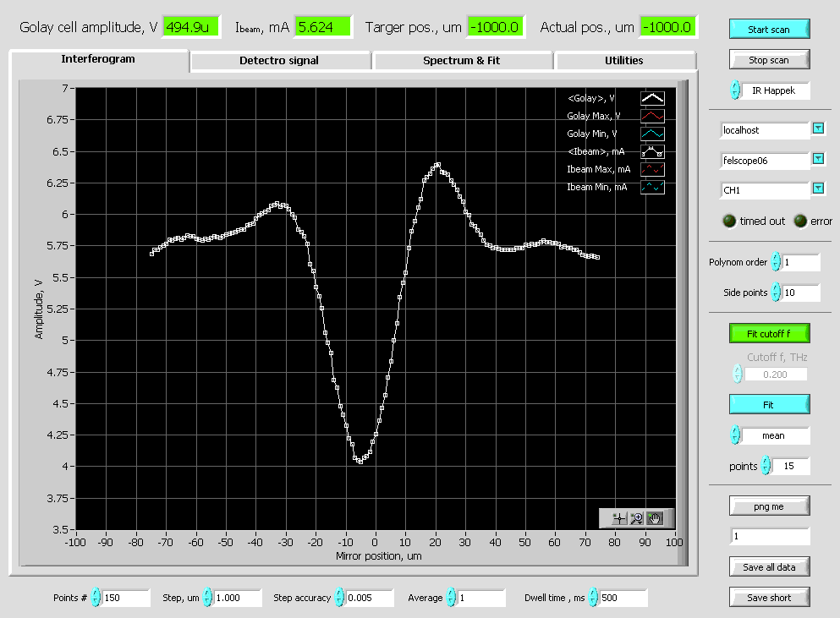Viewport: 840px width, 618px height.
Task: Click the Step accuracy 0.005 field
Action: (370, 598)
